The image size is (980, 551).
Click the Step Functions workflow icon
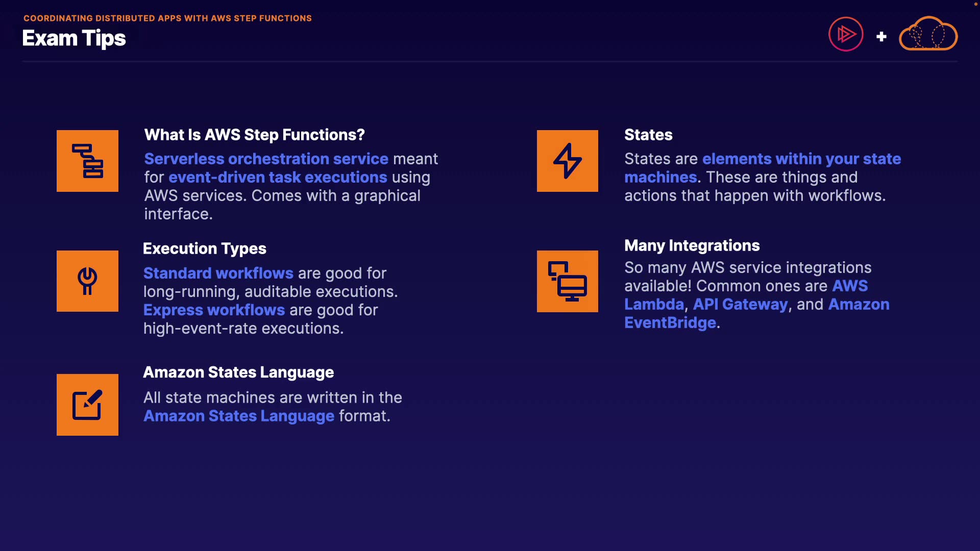[x=87, y=161]
